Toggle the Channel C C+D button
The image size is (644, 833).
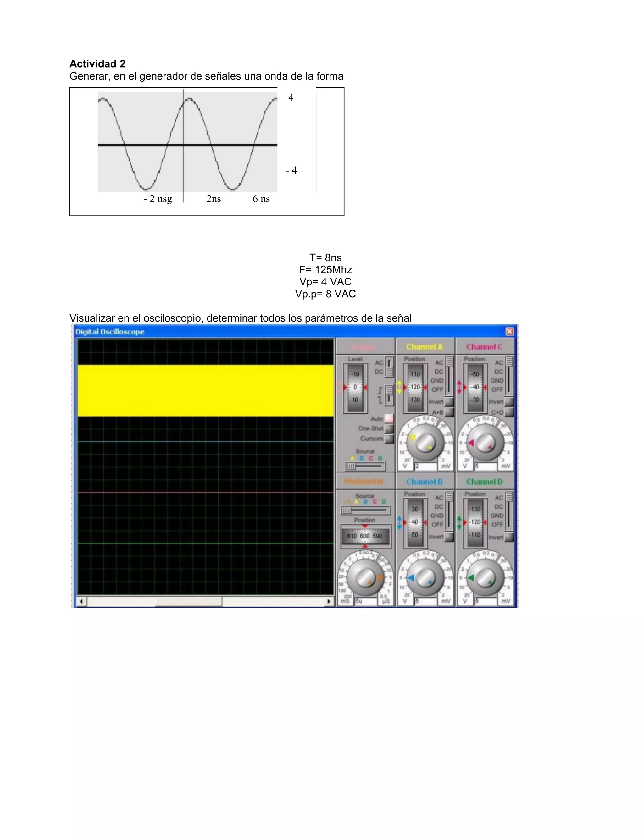(509, 412)
